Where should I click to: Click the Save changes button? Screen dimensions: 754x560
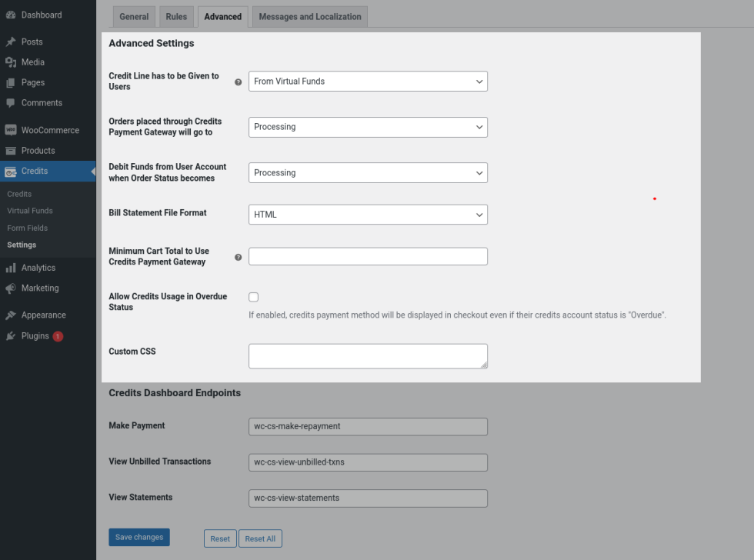[139, 538]
